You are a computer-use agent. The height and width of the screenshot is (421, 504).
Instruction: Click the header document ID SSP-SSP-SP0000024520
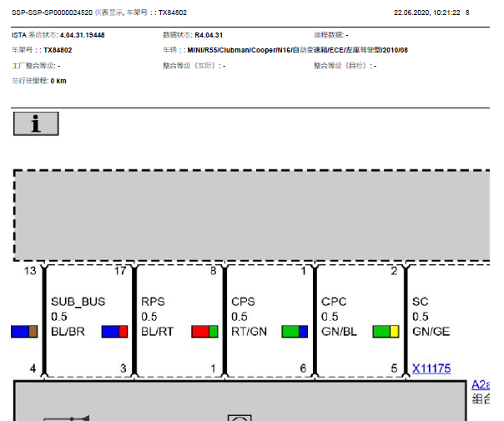52,13
